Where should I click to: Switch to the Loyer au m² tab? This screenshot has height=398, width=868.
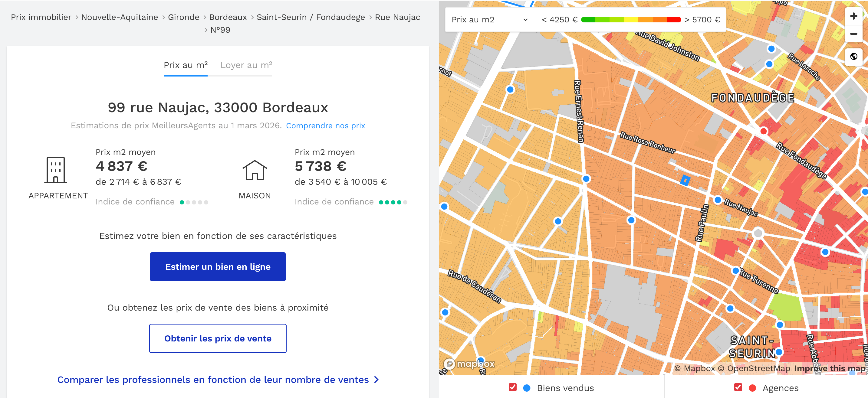pos(246,65)
